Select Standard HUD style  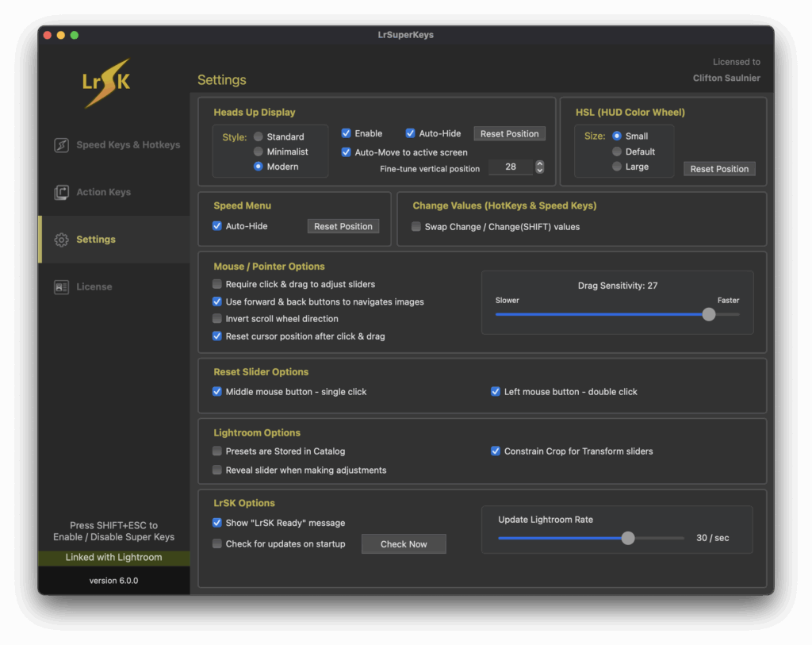point(258,136)
